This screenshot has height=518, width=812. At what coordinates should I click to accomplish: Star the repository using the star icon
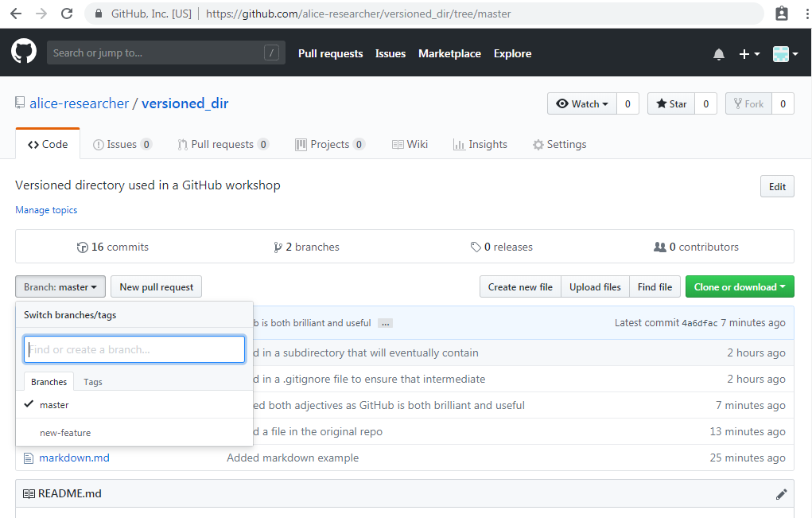(x=662, y=103)
